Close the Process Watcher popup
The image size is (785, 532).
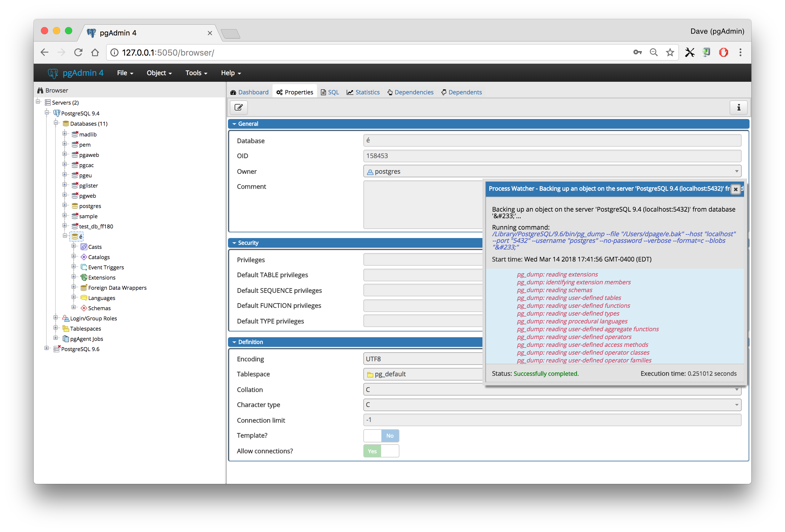point(735,189)
